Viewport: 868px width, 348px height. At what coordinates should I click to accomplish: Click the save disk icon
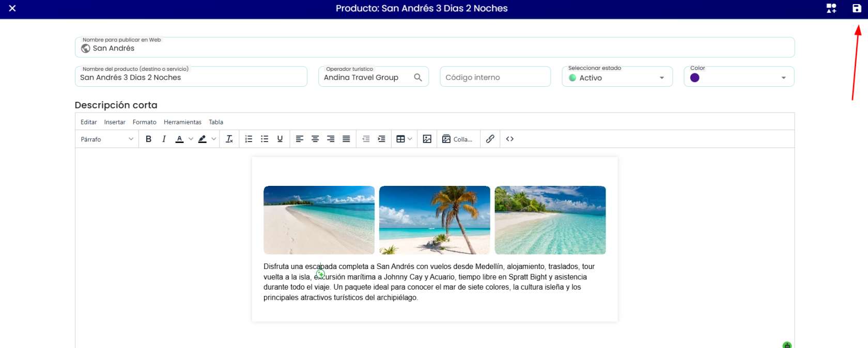857,8
